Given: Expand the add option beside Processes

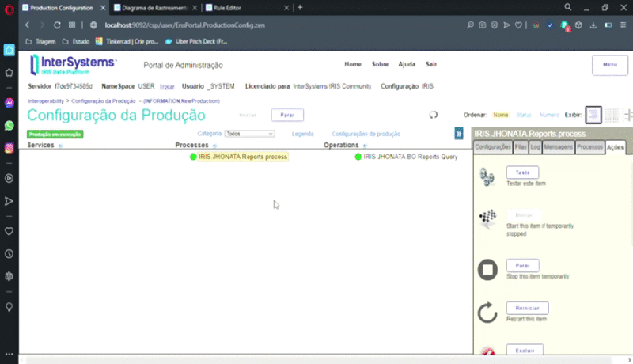Looking at the screenshot, I should tap(215, 146).
